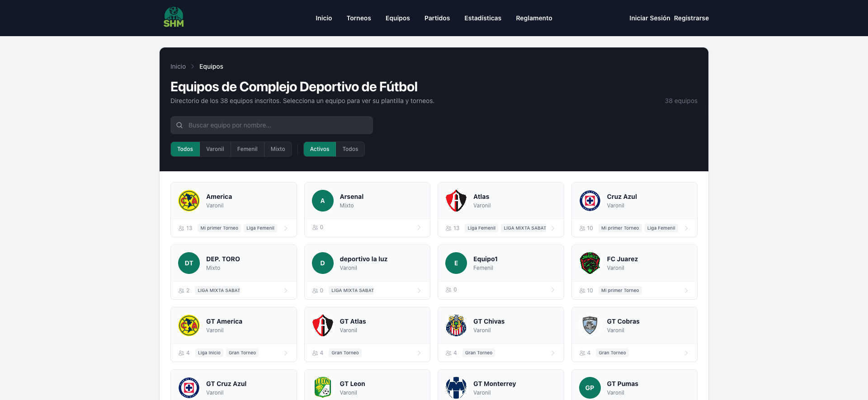Click '38 equipos' count text
The image size is (868, 400).
(681, 101)
